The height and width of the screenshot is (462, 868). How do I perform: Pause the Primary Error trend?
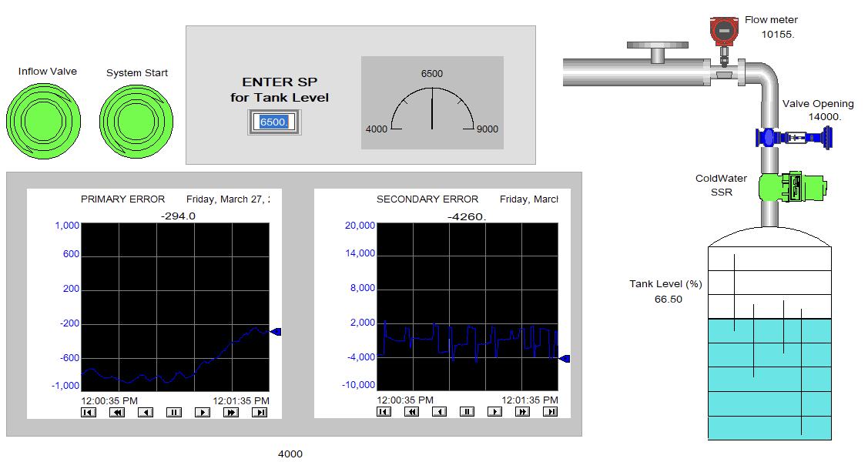click(174, 412)
